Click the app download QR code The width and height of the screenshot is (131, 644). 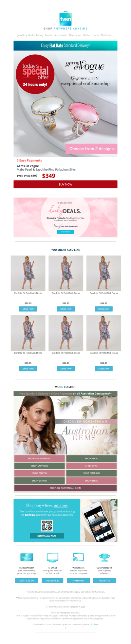click(47, 525)
